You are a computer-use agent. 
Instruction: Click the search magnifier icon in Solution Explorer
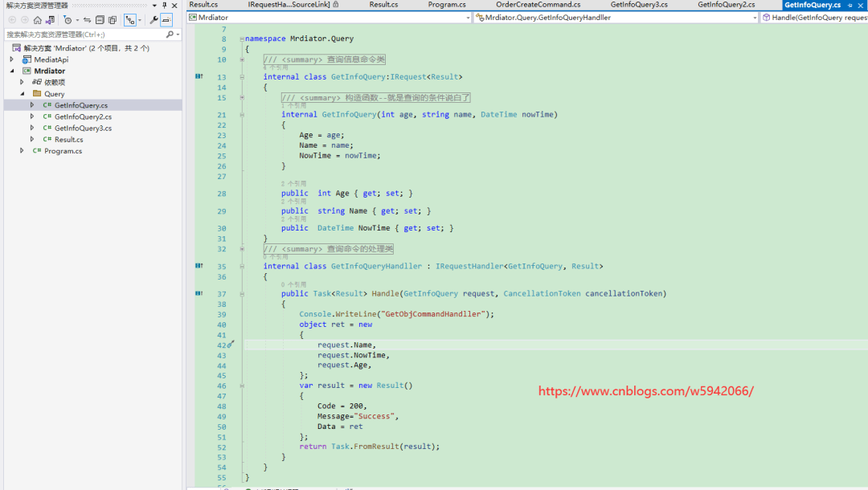170,35
